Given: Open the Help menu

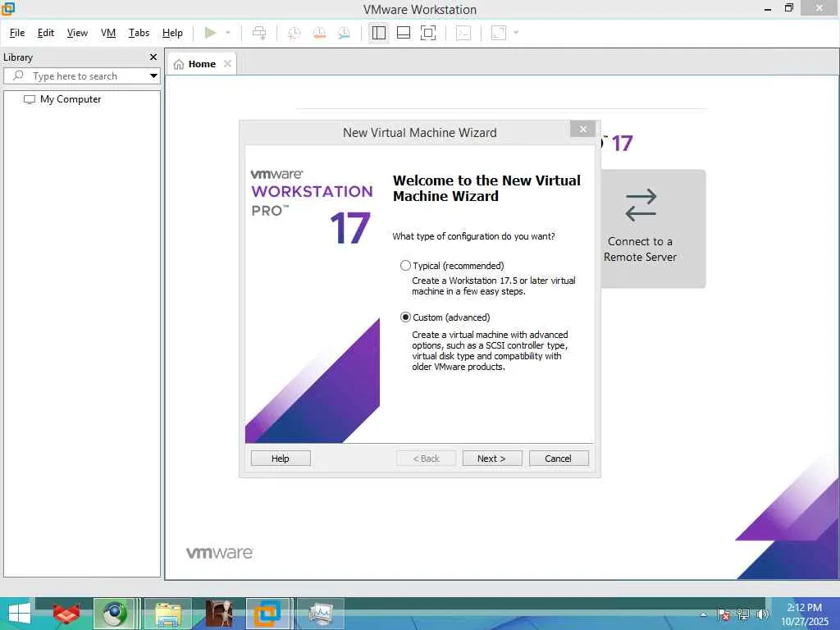Looking at the screenshot, I should (x=172, y=33).
